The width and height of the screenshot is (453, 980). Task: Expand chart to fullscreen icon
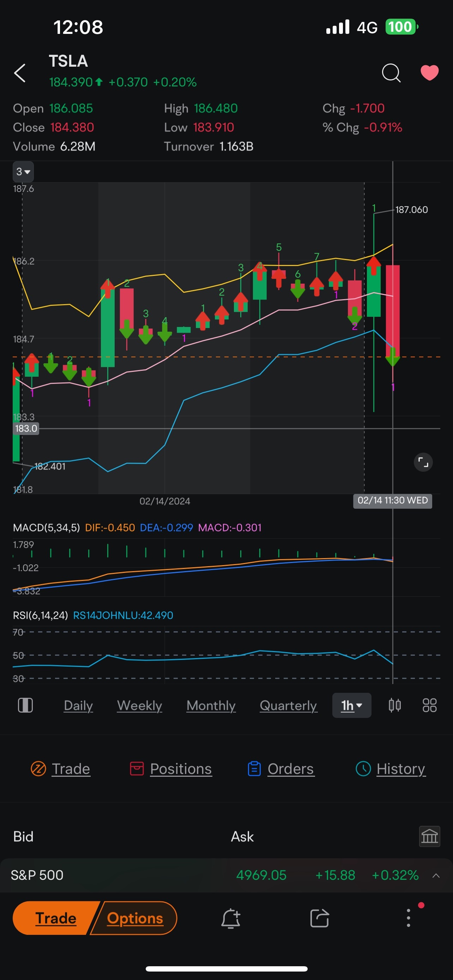click(x=423, y=462)
